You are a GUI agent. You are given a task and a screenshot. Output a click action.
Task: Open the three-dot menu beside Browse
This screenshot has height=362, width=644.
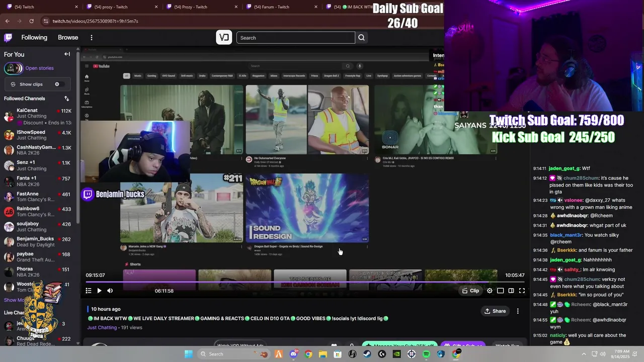click(x=91, y=38)
